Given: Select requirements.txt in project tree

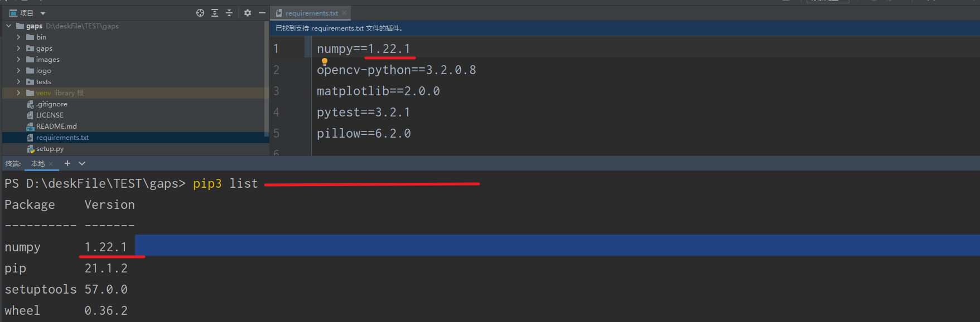Looking at the screenshot, I should point(62,138).
